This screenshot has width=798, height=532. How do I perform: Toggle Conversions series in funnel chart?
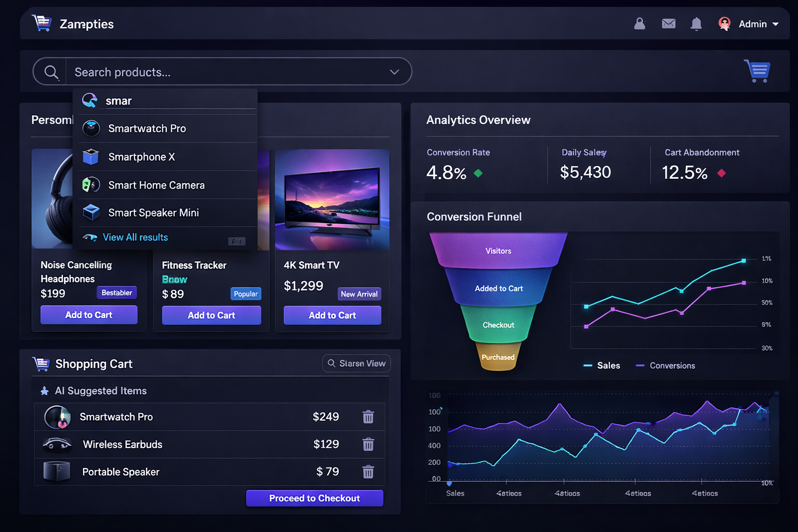pos(666,365)
